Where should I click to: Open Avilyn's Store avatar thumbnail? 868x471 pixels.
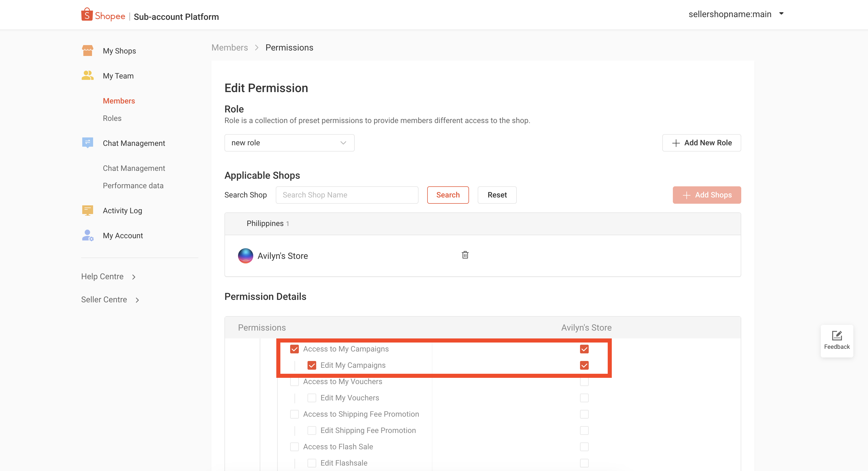(x=246, y=256)
